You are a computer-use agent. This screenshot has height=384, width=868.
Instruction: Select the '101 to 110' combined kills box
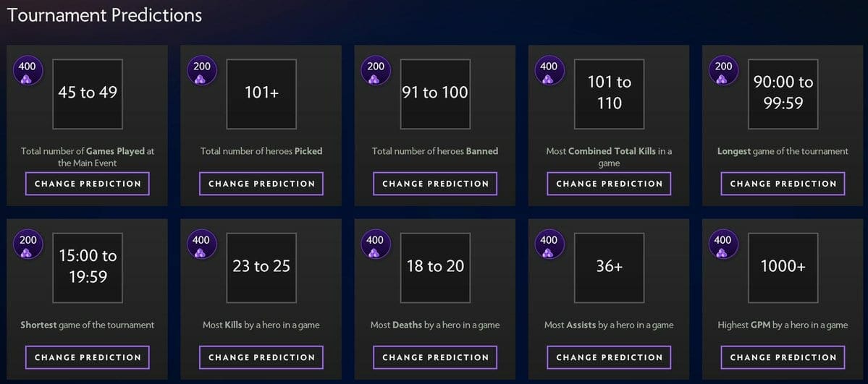pos(609,94)
